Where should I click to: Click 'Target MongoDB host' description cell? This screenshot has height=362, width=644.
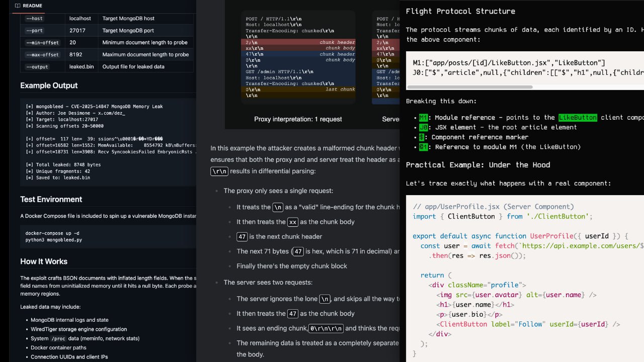point(145,19)
